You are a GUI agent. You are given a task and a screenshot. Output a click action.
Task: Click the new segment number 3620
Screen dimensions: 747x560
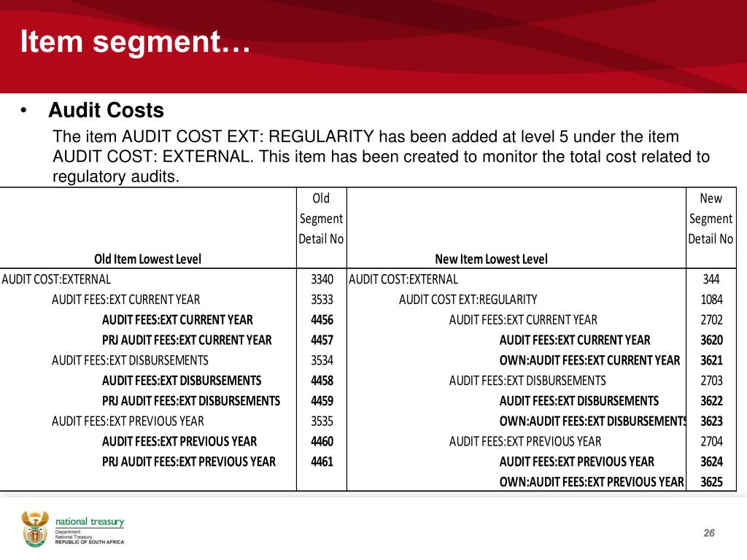pyautogui.click(x=711, y=340)
